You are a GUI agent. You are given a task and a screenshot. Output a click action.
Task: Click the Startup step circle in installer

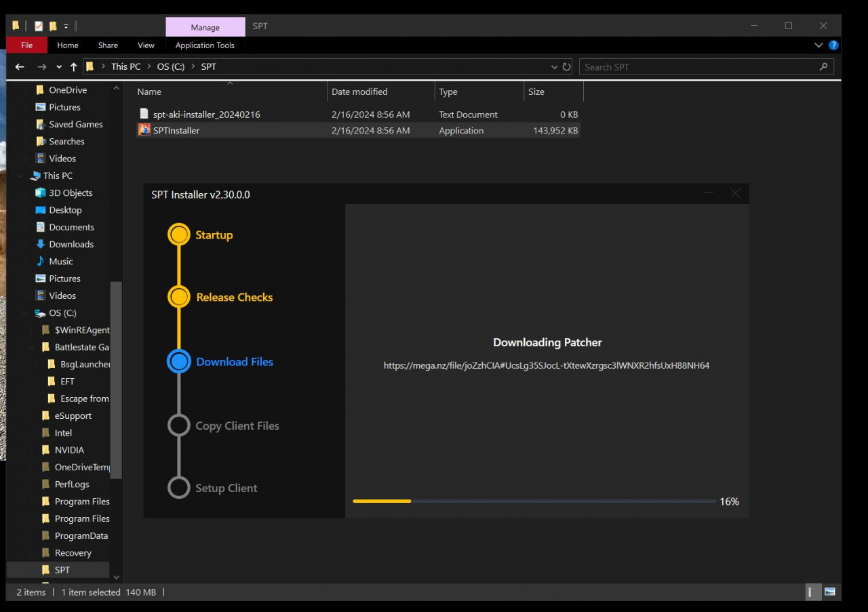pyautogui.click(x=179, y=235)
